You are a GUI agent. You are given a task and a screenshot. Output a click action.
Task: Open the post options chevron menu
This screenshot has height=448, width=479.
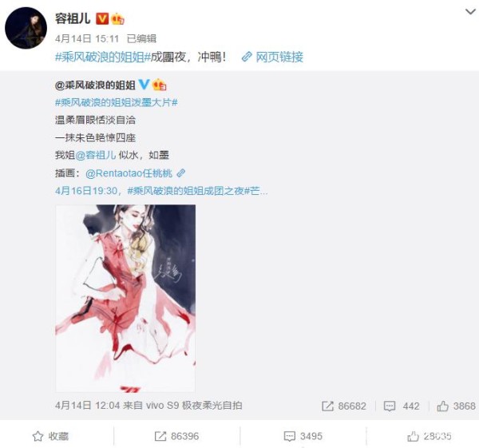point(470,12)
